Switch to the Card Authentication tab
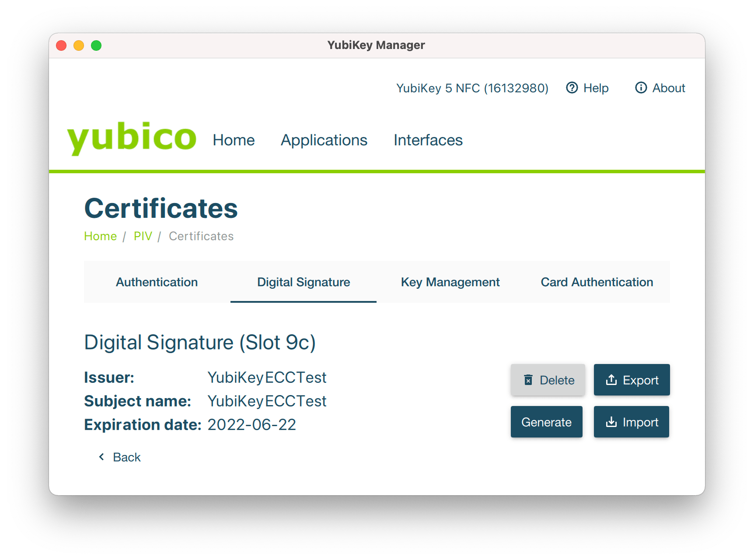The image size is (754, 560). click(597, 282)
